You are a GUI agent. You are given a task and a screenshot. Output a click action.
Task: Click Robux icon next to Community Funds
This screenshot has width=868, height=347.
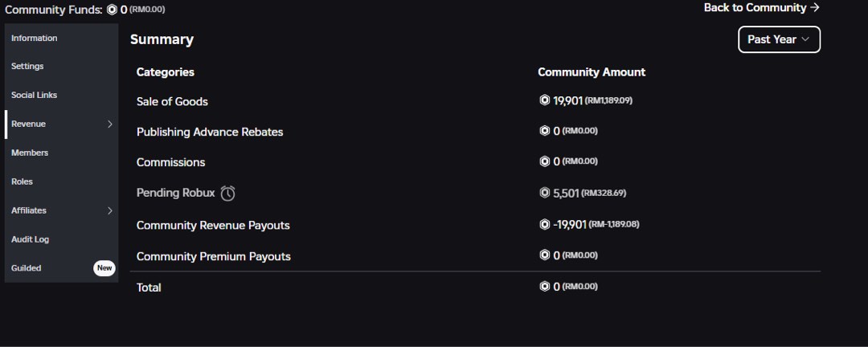point(112,10)
